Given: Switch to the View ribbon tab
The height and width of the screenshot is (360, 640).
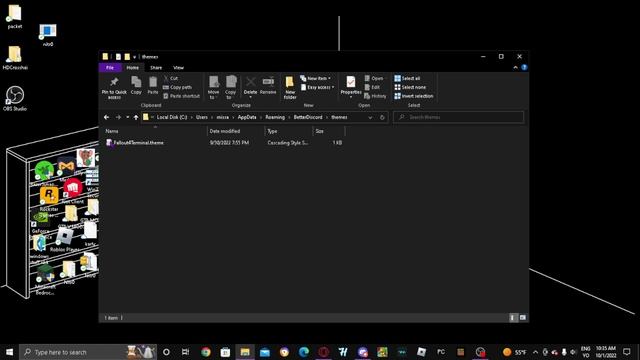Looking at the screenshot, I should point(178,67).
